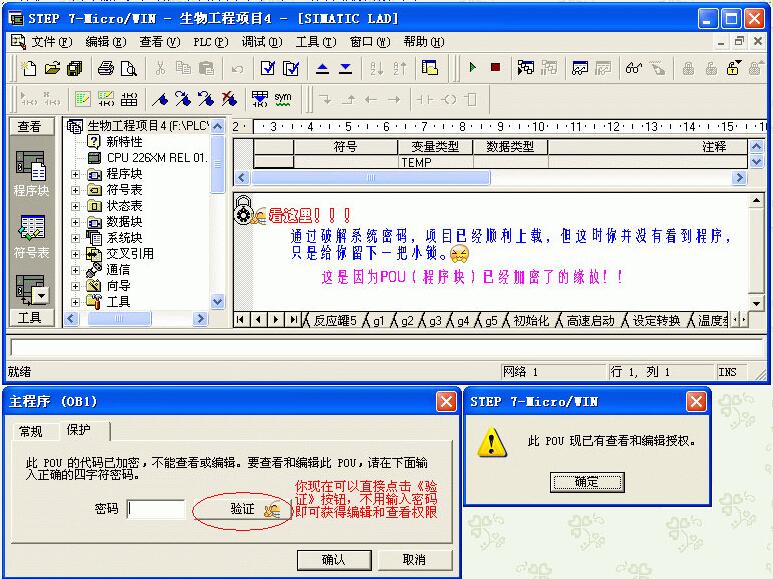Switch to the 设定转换 program tab
This screenshot has height=579, width=773.
(x=656, y=321)
